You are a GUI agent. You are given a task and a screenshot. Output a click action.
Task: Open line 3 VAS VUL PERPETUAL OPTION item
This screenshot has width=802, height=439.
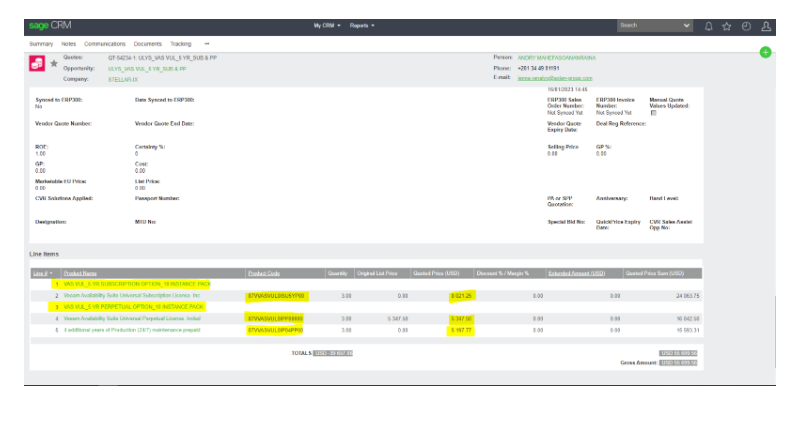[133, 307]
